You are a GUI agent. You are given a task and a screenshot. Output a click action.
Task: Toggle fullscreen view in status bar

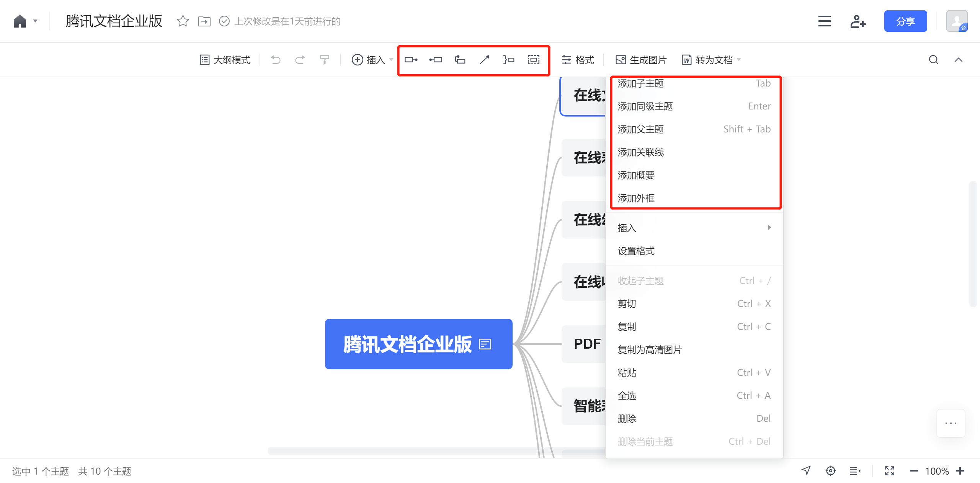click(889, 471)
